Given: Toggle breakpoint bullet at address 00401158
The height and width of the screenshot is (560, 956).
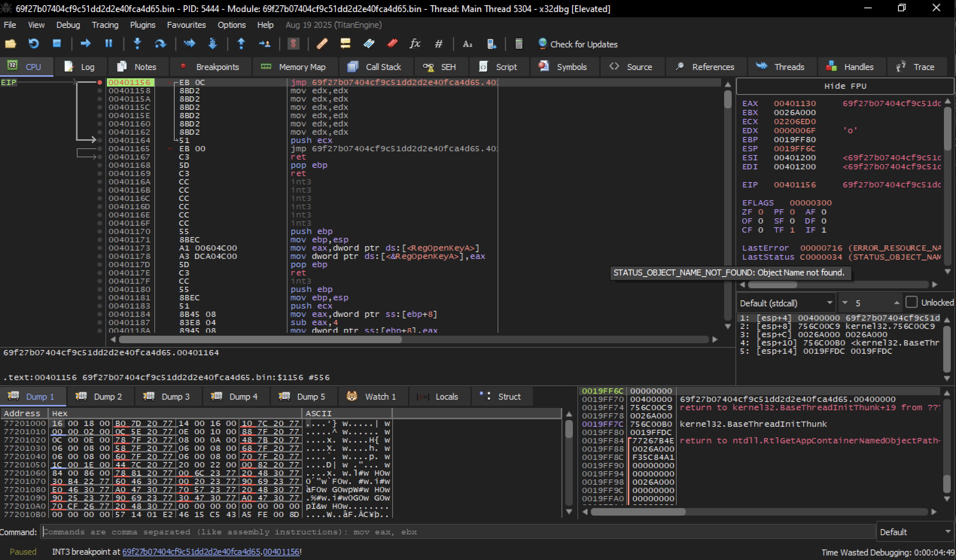Looking at the screenshot, I should coord(100,91).
